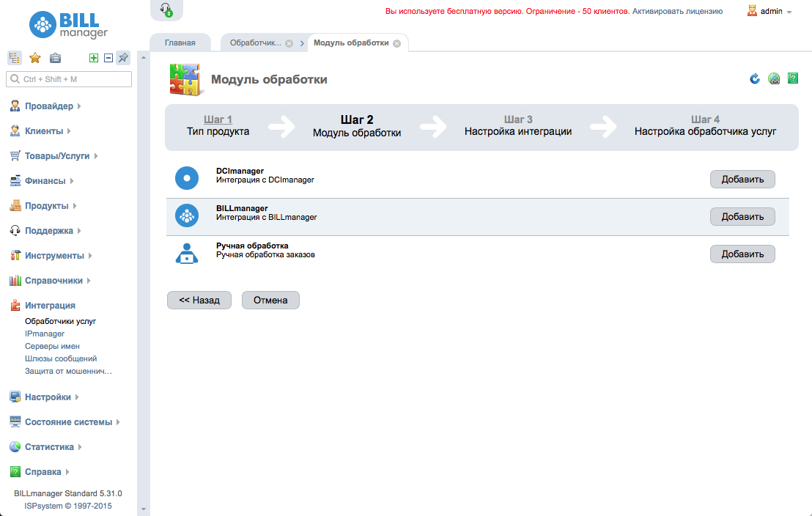Click Активировать лицензию link
The image size is (812, 516).
click(x=677, y=11)
